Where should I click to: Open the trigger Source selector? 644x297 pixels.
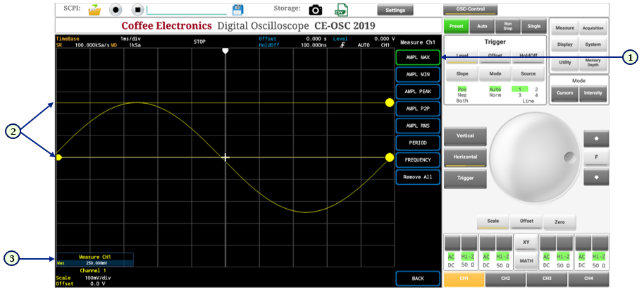(x=528, y=73)
